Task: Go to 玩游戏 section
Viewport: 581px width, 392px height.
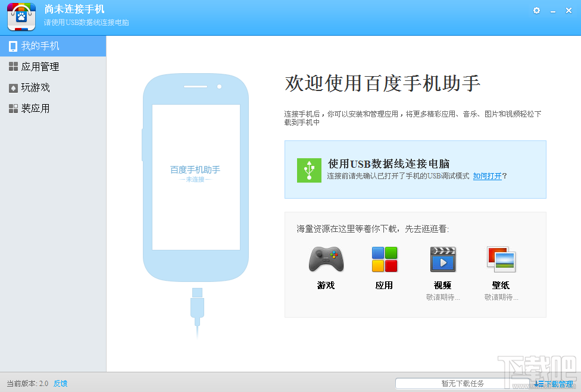Action: [53, 87]
